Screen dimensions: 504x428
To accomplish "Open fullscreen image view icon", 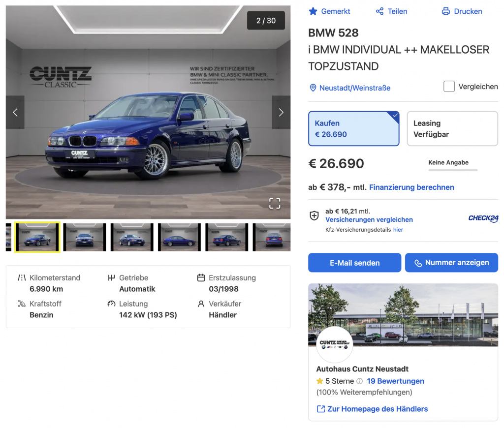I will coord(275,203).
